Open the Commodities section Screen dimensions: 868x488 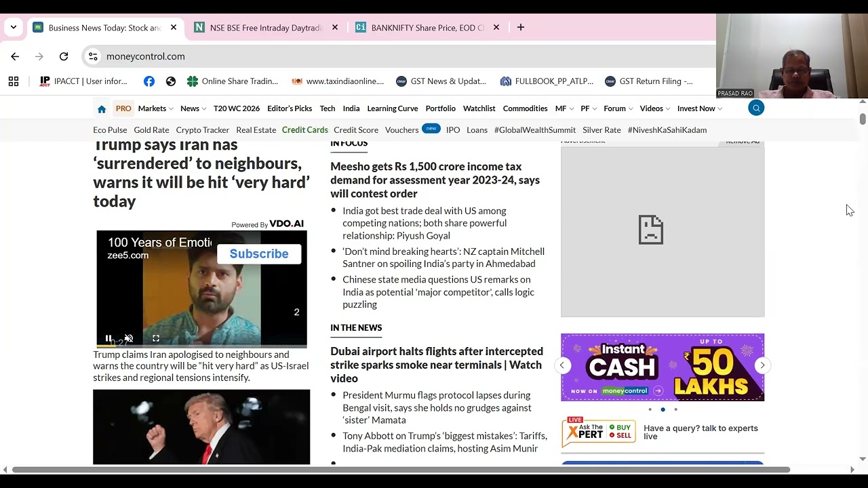pyautogui.click(x=525, y=108)
